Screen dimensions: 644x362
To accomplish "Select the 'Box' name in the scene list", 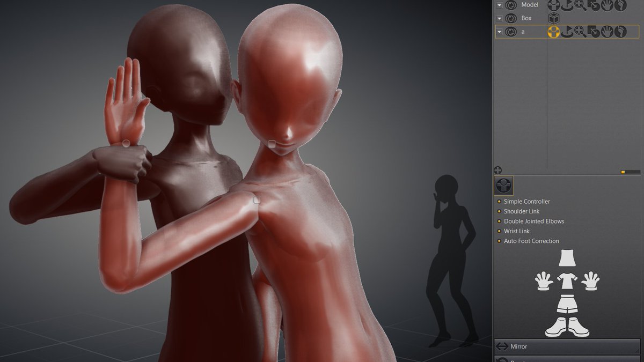I will pyautogui.click(x=526, y=18).
